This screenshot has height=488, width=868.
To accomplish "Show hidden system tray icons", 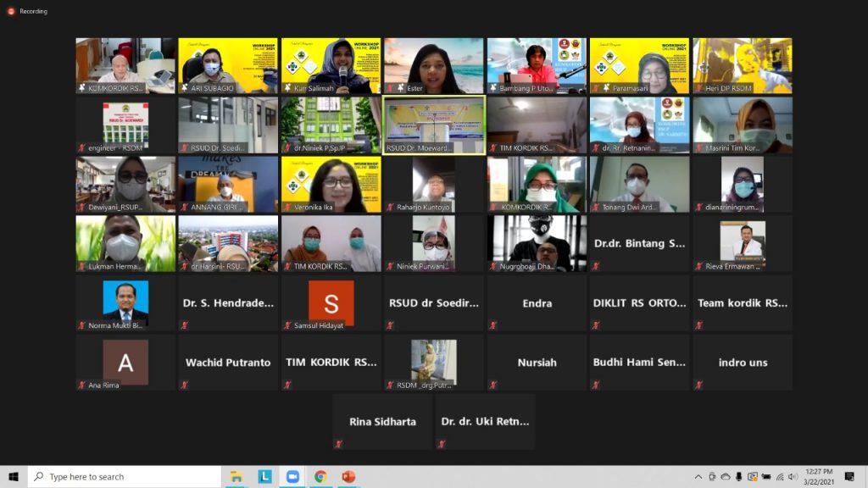I will (698, 477).
